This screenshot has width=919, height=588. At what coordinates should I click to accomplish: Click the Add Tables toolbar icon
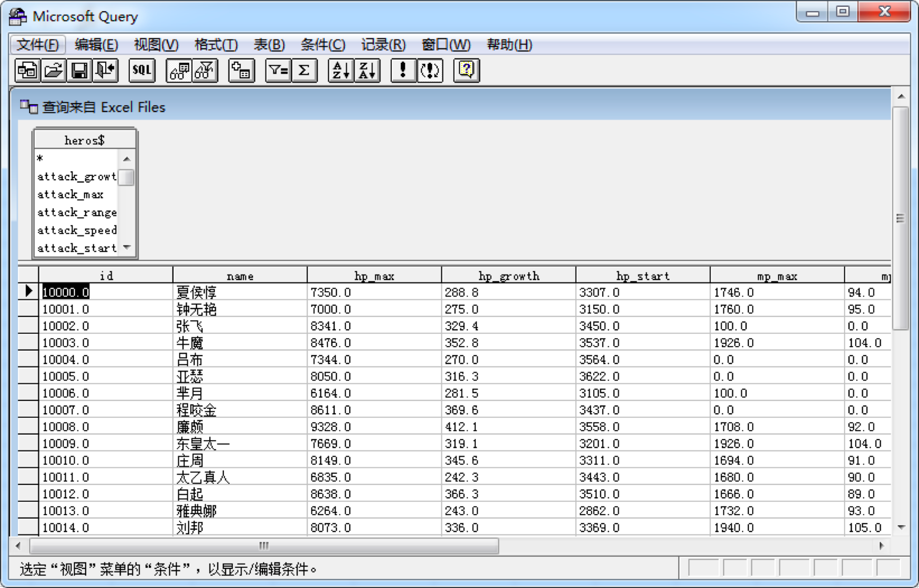pyautogui.click(x=241, y=70)
